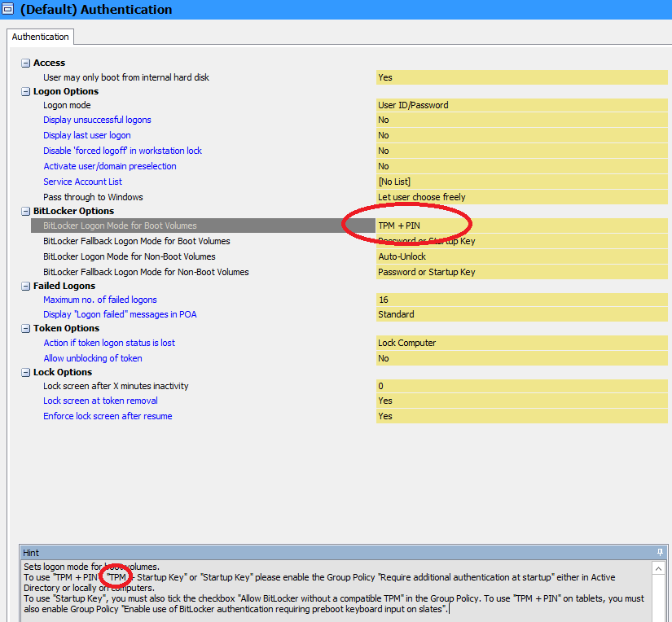Change the Auto-Unlock value for non-boot volumes

(x=521, y=256)
